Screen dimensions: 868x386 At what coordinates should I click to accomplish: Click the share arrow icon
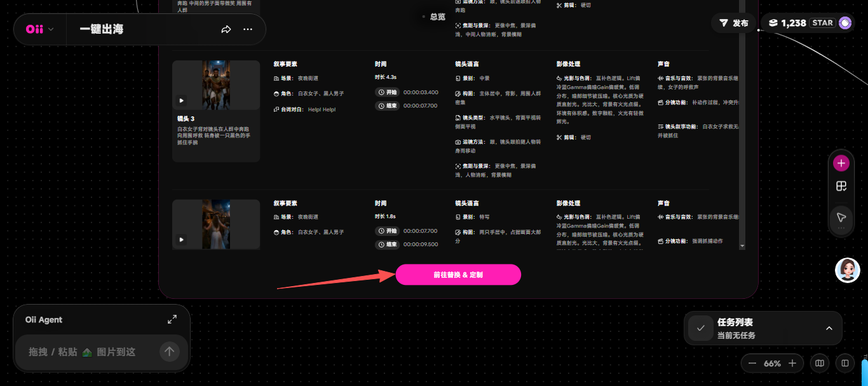click(x=226, y=29)
